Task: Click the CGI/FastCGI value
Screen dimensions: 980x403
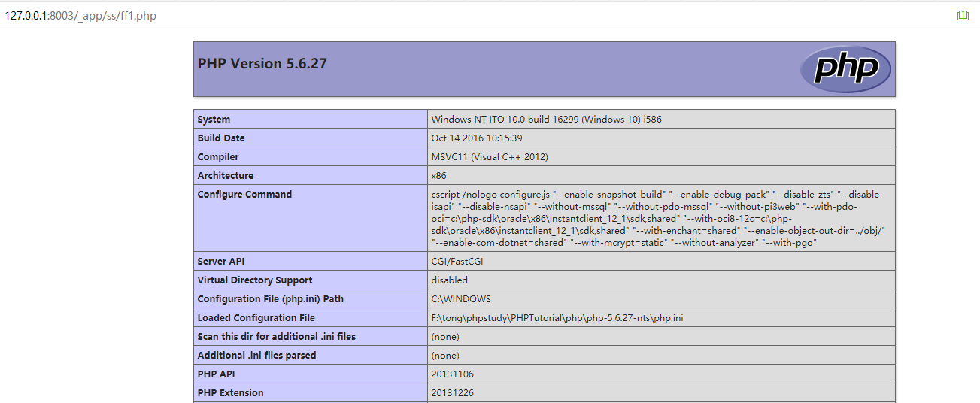Action: coord(457,262)
